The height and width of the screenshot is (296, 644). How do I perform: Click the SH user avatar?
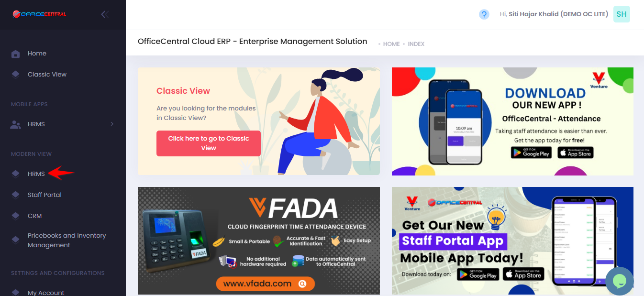click(x=622, y=14)
